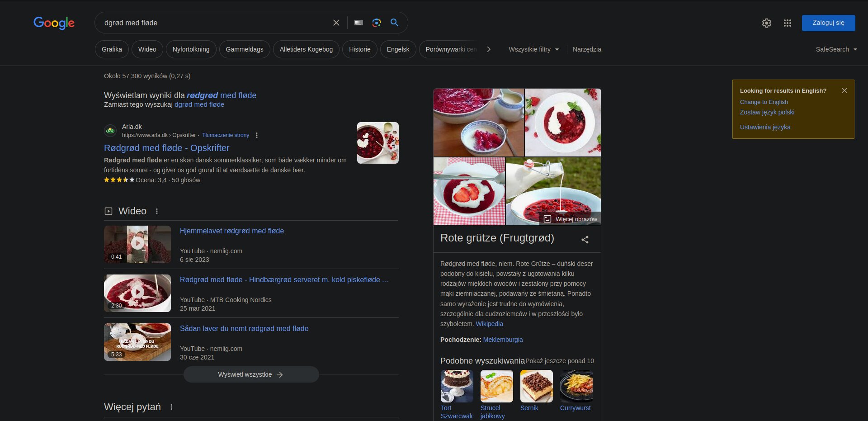Select the Historie filter chip
Viewport: 868px width, 421px height.
click(360, 49)
